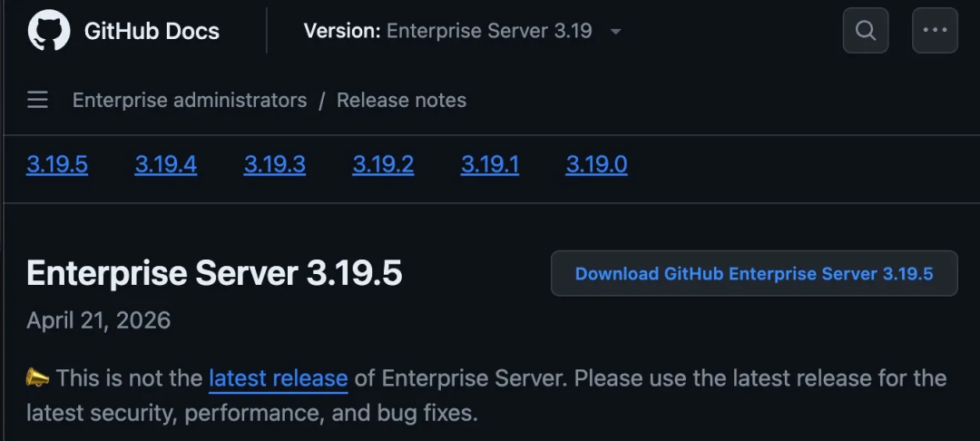
Task: Follow the latest release link
Action: (x=279, y=377)
